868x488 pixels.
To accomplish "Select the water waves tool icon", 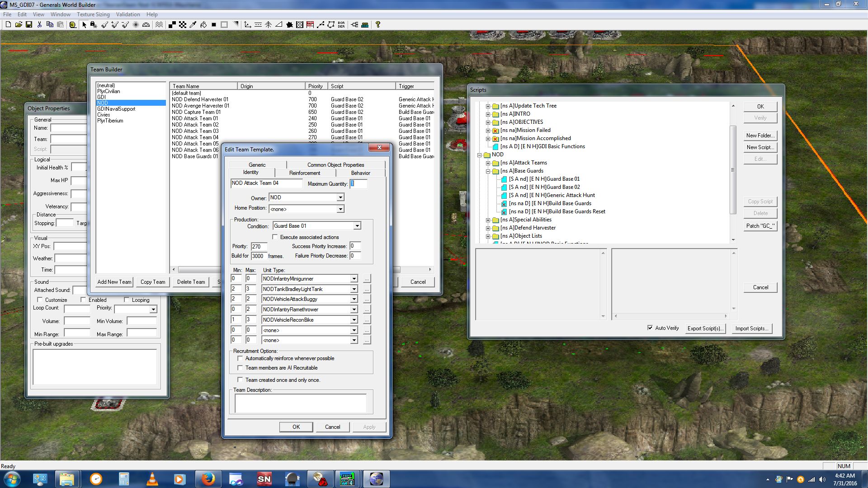I will click(159, 24).
